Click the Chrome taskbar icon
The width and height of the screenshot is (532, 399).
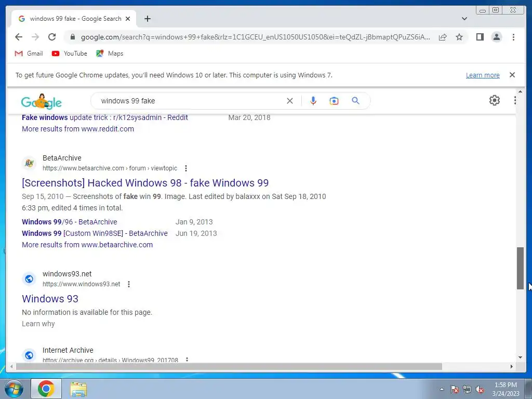(46, 389)
